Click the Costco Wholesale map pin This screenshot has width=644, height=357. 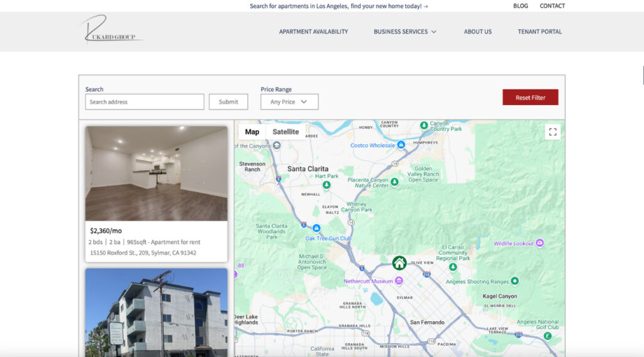pos(401,145)
